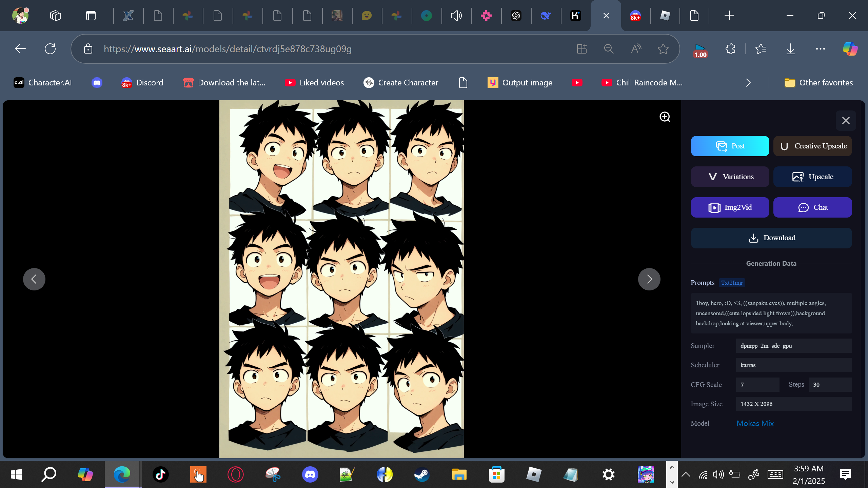Viewport: 868px width, 488px height.
Task: Click the magnifier zoom icon on the image
Action: 665,117
